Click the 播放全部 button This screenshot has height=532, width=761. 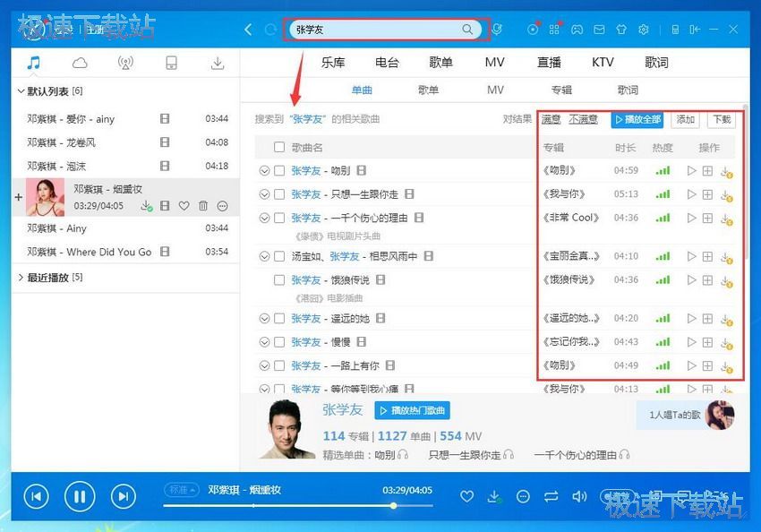point(637,119)
